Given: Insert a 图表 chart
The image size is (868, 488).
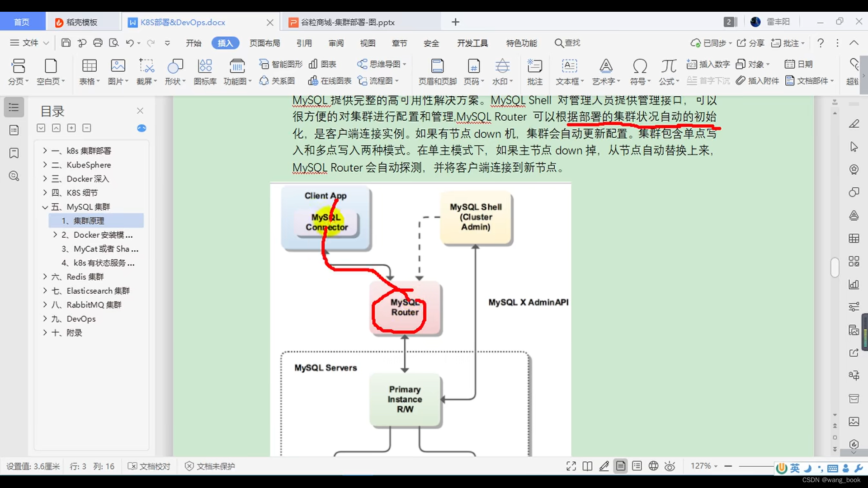Looking at the screenshot, I should click(323, 64).
